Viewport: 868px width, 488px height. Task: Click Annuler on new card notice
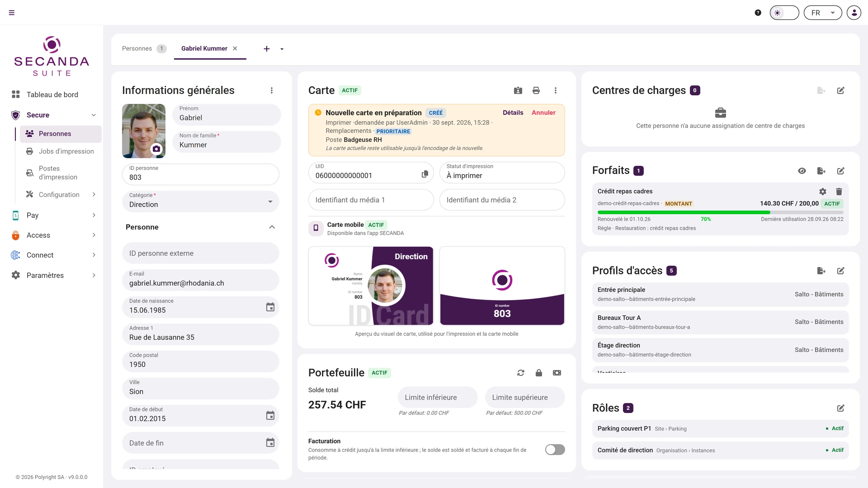point(543,113)
